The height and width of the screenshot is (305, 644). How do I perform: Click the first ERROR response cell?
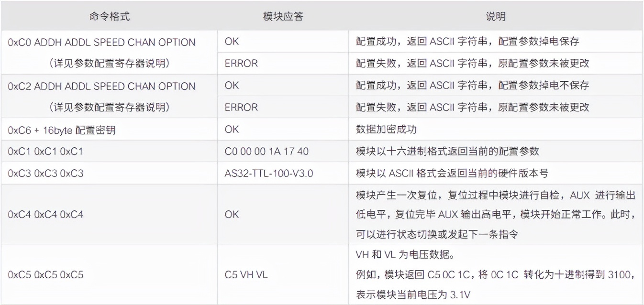point(241,64)
